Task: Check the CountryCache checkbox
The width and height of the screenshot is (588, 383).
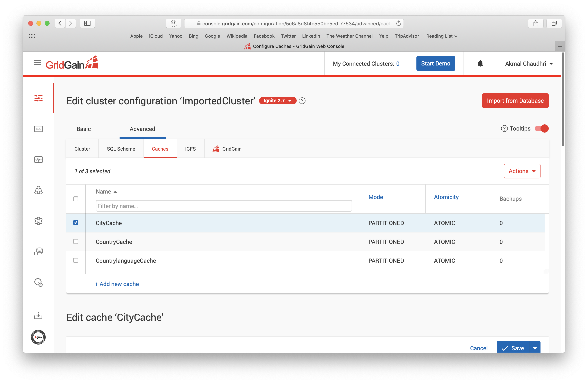Action: click(x=76, y=241)
